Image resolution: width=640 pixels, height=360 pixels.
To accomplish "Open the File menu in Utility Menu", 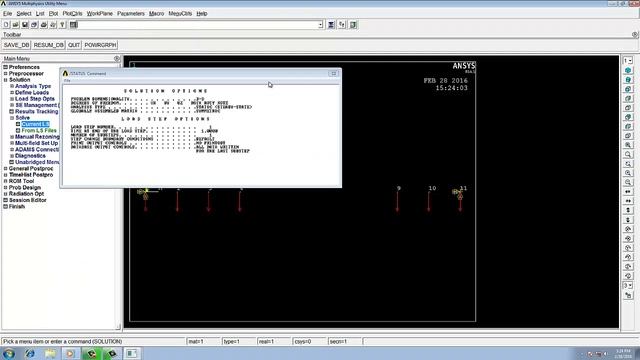I will tap(7, 13).
